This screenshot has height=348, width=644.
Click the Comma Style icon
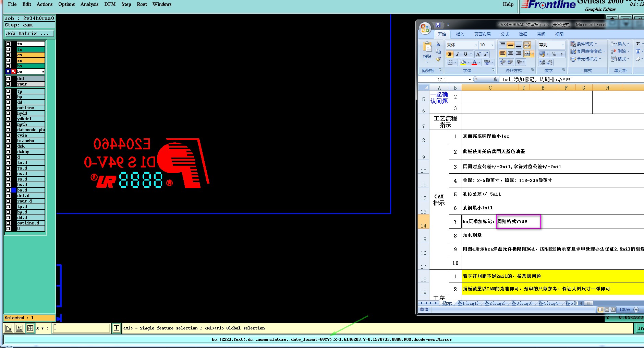point(561,54)
